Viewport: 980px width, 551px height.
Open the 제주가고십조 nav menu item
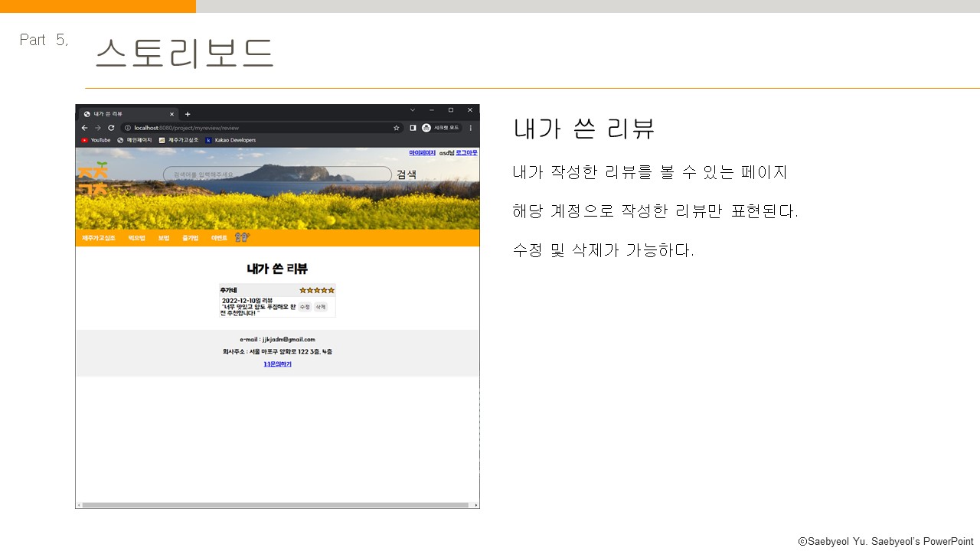click(99, 238)
